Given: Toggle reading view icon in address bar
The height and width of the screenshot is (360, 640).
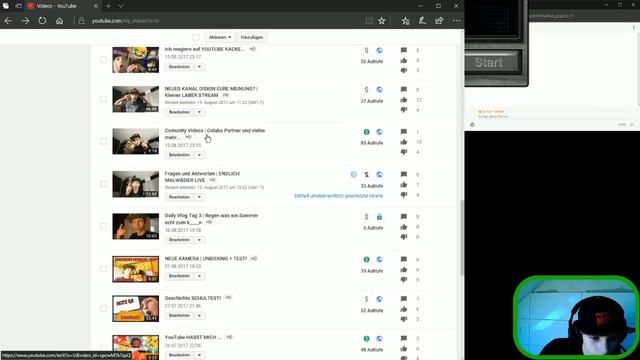Looking at the screenshot, I should coord(369,21).
